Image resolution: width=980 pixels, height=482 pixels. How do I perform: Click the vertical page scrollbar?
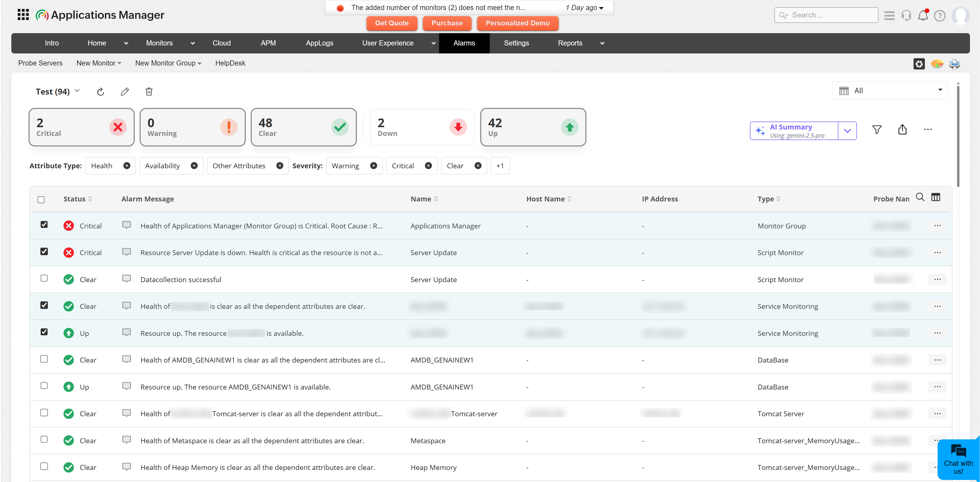pyautogui.click(x=958, y=136)
